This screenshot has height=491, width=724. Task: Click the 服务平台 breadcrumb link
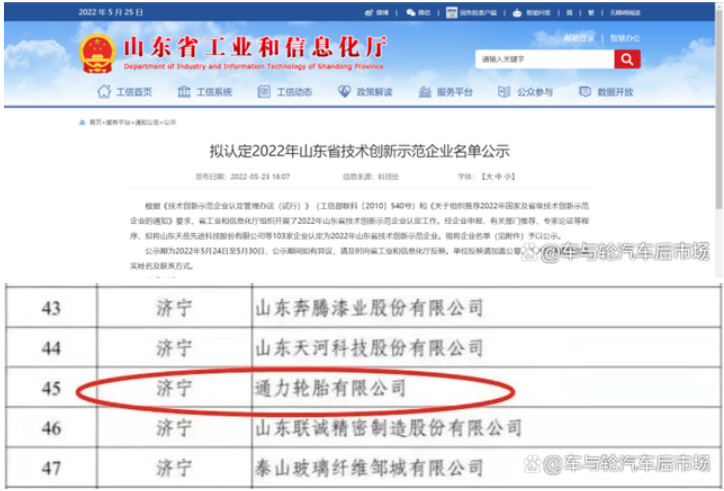point(118,122)
